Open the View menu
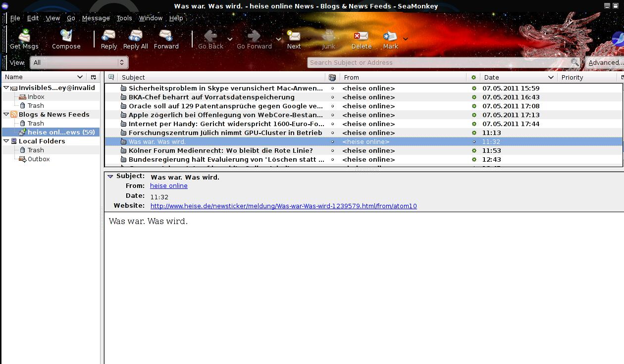This screenshot has width=624, height=364. (x=52, y=18)
